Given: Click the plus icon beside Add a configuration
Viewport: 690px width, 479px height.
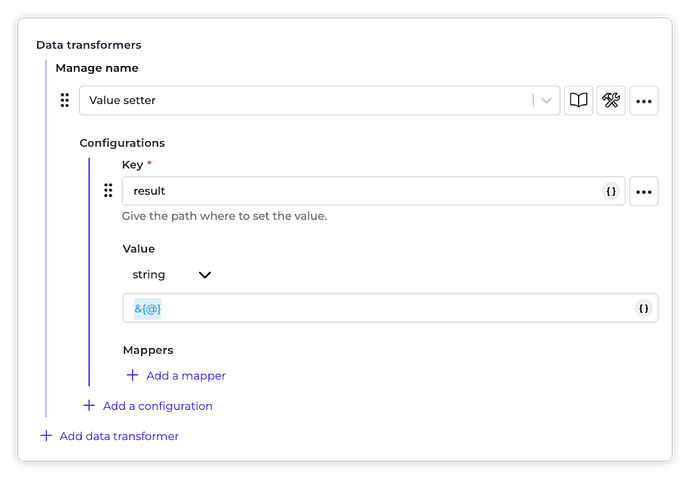Looking at the screenshot, I should 89,406.
